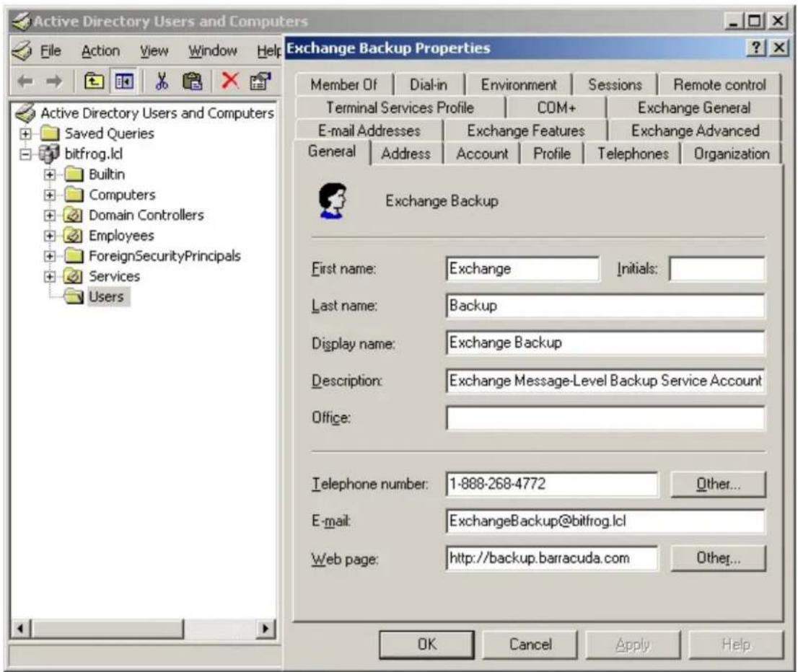
Task: Click the Services OU folder icon
Action: (73, 275)
